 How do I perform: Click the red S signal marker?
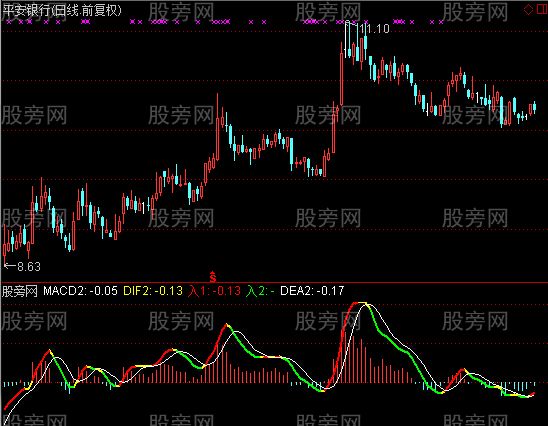point(213,276)
